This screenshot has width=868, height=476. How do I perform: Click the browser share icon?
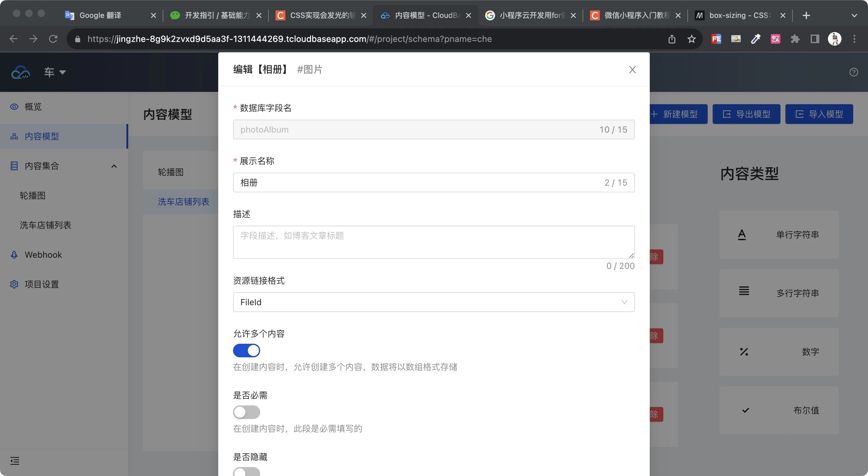[x=672, y=39]
